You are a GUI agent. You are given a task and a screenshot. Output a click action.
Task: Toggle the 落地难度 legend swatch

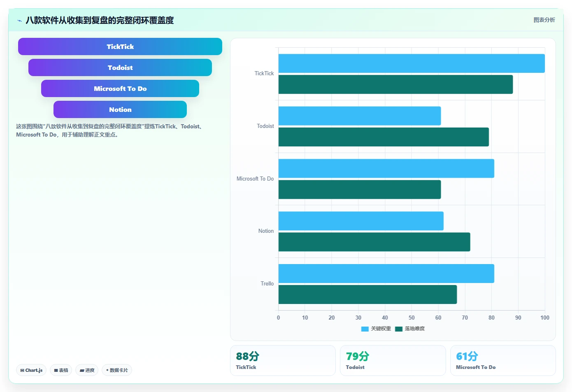[x=398, y=329]
